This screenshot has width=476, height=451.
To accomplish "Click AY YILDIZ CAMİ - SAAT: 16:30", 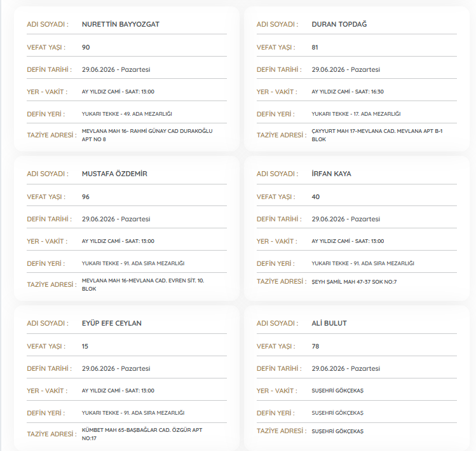I will coord(348,92).
